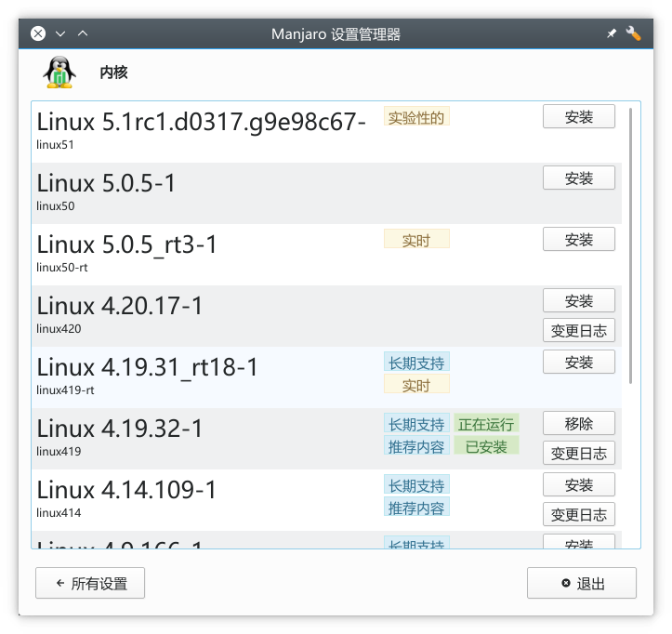
Task: Click the Manjaro 设置管理器 window title
Action: point(336,33)
